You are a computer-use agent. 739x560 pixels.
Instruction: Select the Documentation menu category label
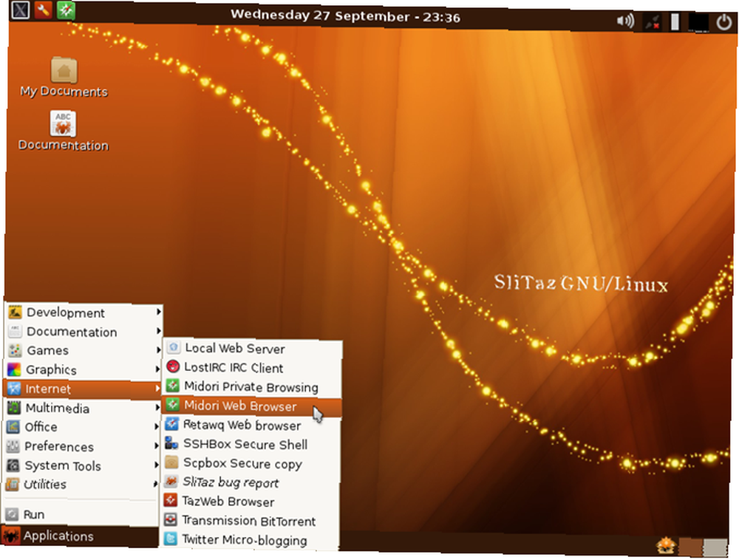[72, 332]
